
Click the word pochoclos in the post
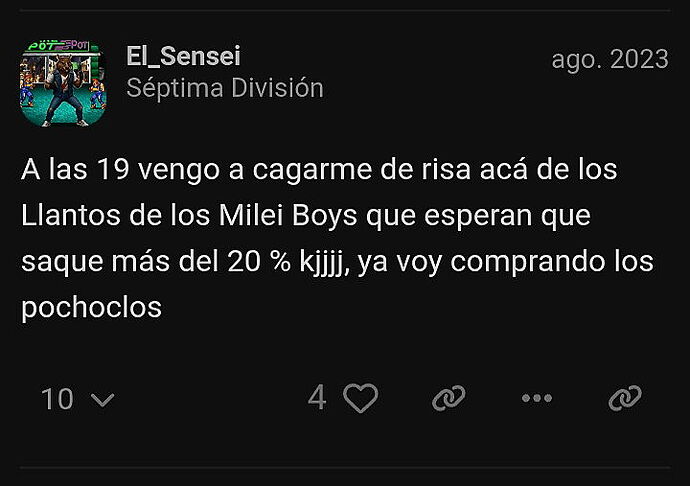click(x=92, y=307)
